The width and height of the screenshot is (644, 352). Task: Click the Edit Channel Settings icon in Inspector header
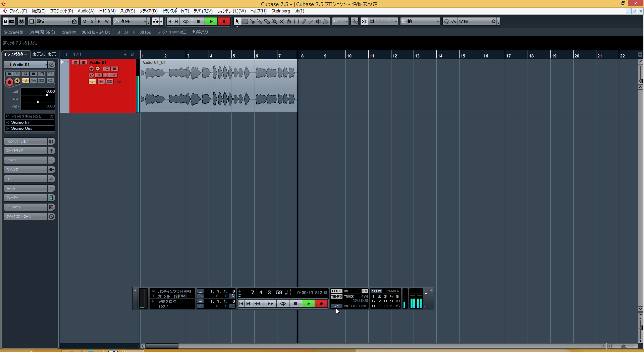(x=51, y=64)
